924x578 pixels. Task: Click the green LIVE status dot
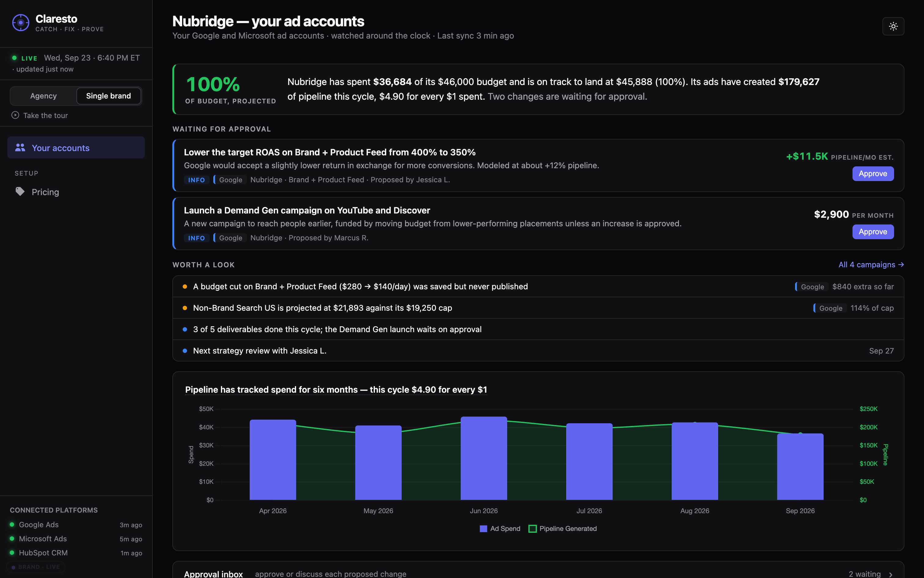click(x=14, y=58)
